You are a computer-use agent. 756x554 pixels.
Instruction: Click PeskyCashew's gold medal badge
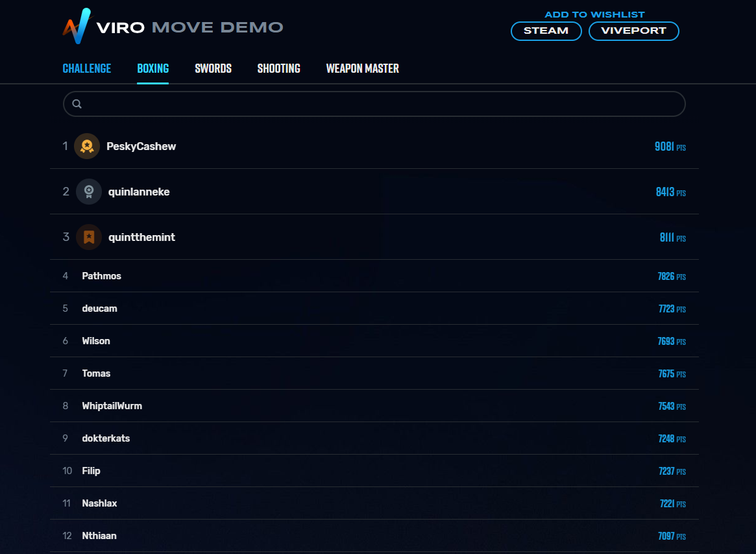87,146
